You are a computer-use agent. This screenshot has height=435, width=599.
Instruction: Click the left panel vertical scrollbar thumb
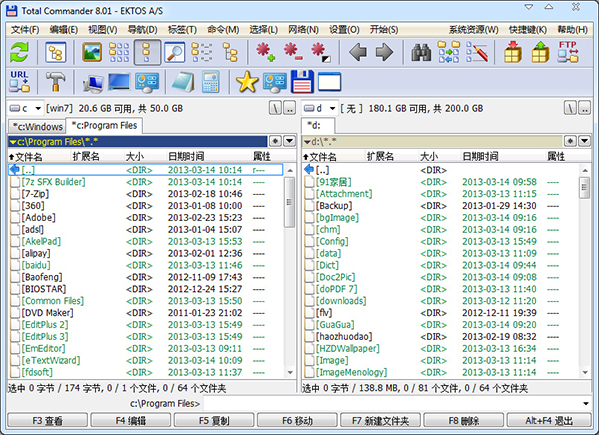tap(290, 202)
